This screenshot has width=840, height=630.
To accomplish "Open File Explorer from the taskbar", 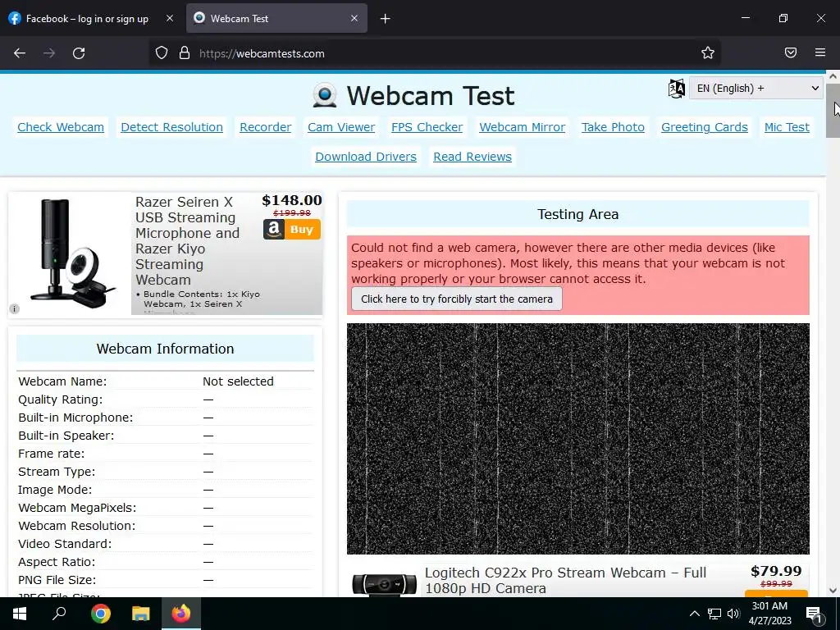I will [141, 614].
